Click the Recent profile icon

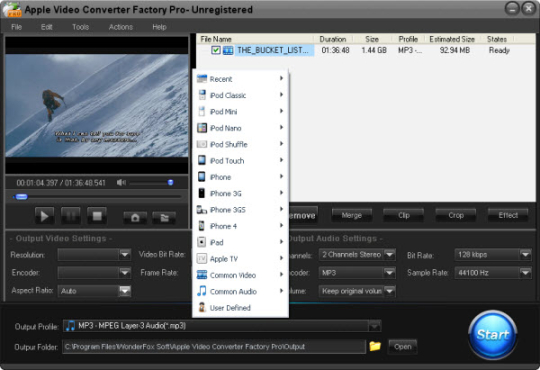[x=202, y=79]
